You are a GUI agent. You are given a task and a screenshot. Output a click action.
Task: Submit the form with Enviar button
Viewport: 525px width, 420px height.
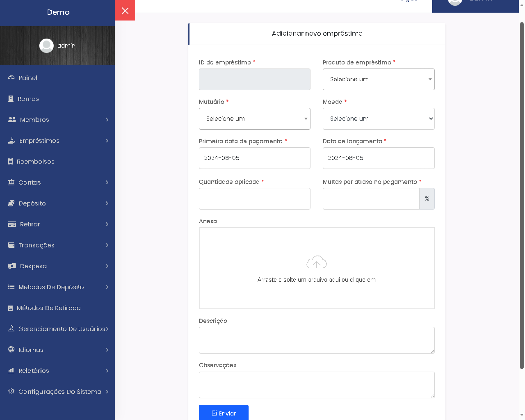pyautogui.click(x=223, y=413)
